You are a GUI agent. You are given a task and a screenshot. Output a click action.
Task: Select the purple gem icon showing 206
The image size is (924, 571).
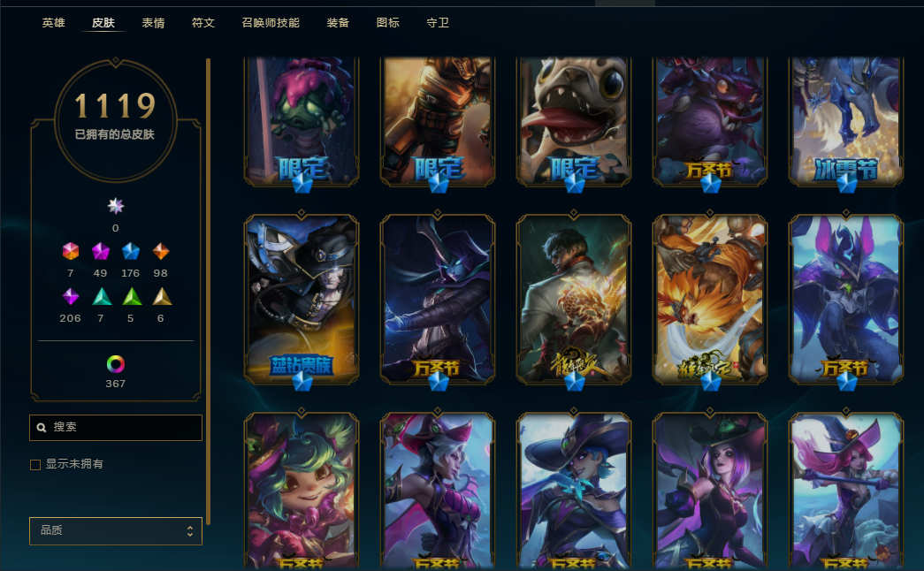pyautogui.click(x=71, y=296)
